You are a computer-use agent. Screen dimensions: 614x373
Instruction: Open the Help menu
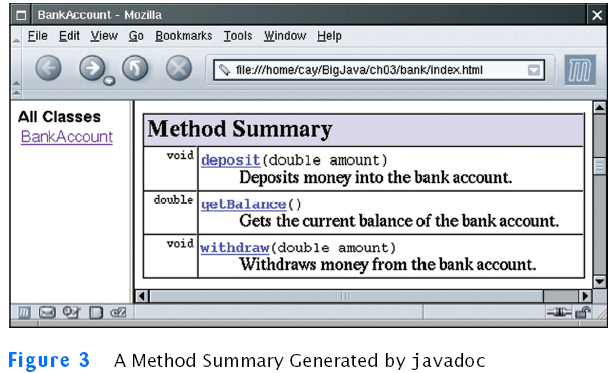[329, 36]
